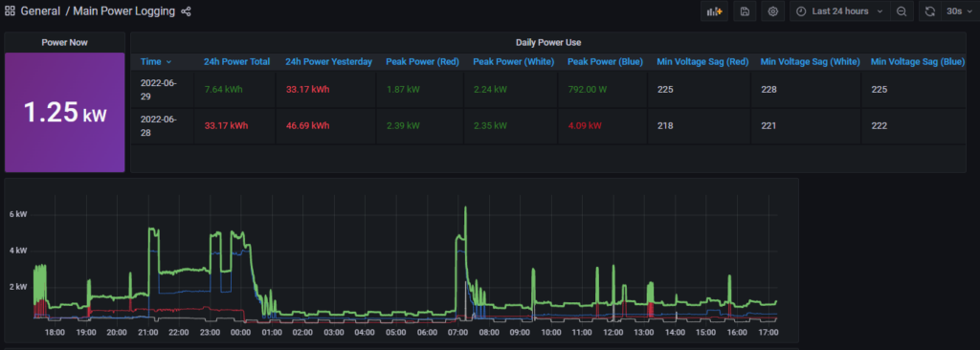This screenshot has width=980, height=350.
Task: Click the 17:00 label on time axis
Action: [768, 333]
